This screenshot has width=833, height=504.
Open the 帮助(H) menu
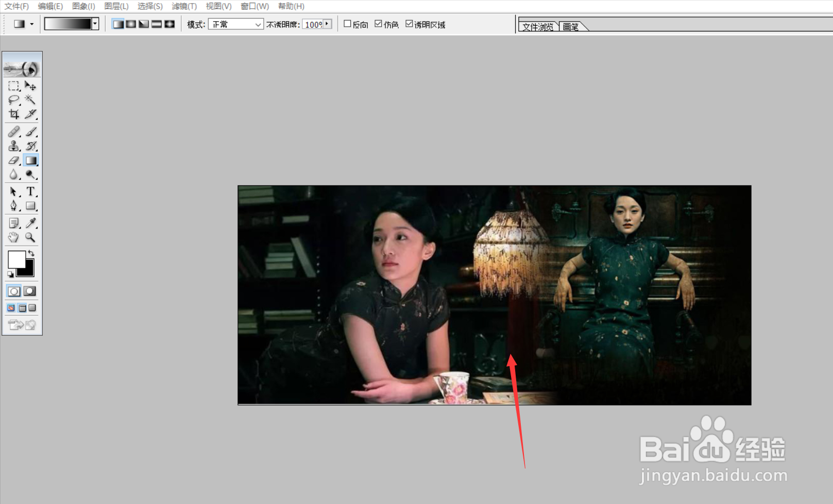pos(292,6)
